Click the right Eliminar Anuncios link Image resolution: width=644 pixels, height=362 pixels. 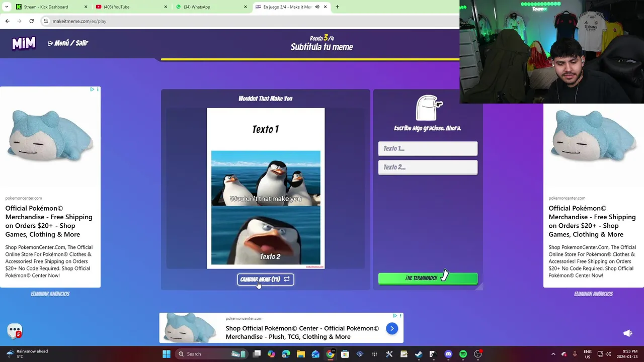[x=593, y=294]
